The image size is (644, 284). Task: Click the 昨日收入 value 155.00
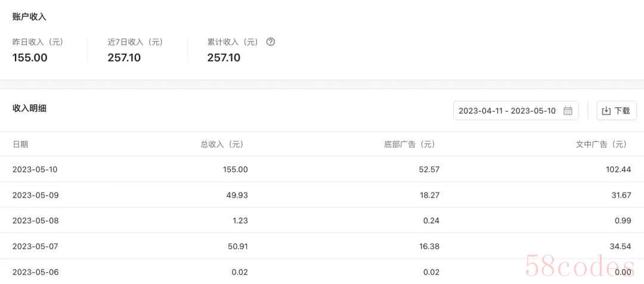tap(30, 57)
